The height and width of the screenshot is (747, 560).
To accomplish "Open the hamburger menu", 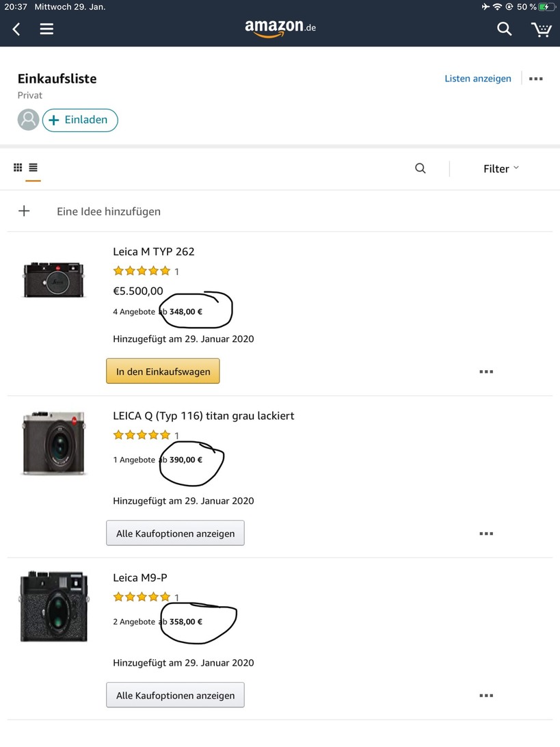I will click(x=46, y=29).
